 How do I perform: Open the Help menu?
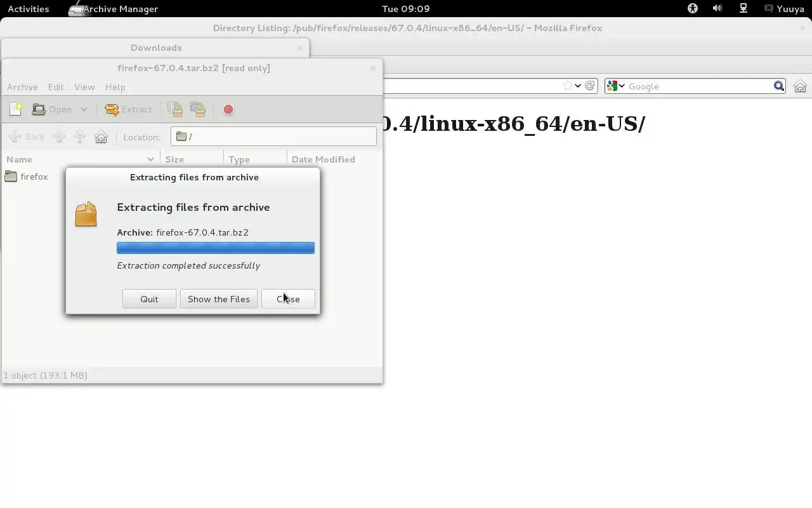tap(115, 87)
